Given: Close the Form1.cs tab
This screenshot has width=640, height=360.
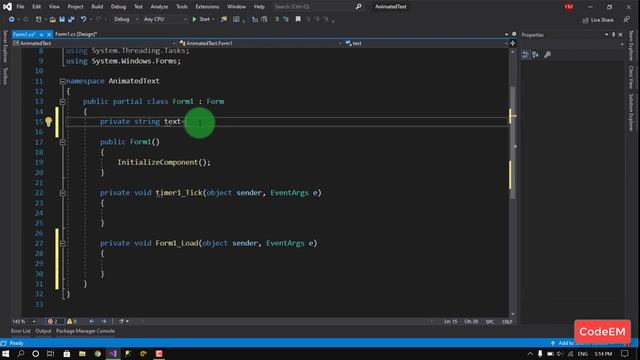Looking at the screenshot, I should click(x=49, y=34).
